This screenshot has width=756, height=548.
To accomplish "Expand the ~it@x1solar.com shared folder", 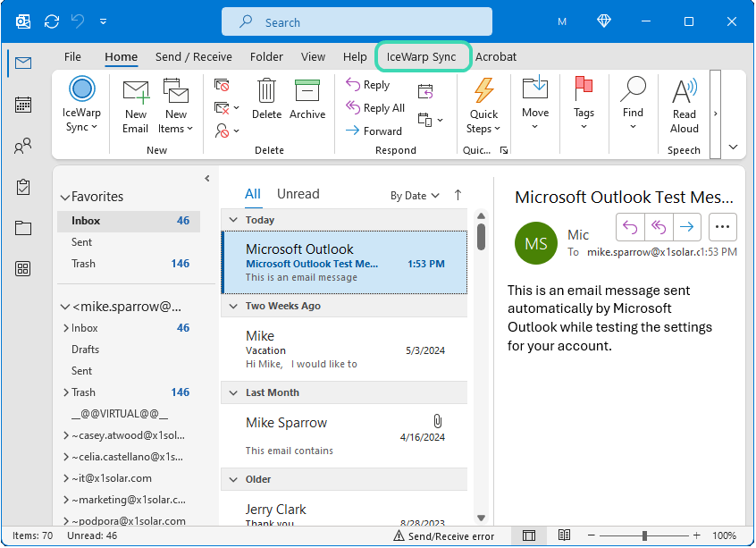I will pos(65,478).
